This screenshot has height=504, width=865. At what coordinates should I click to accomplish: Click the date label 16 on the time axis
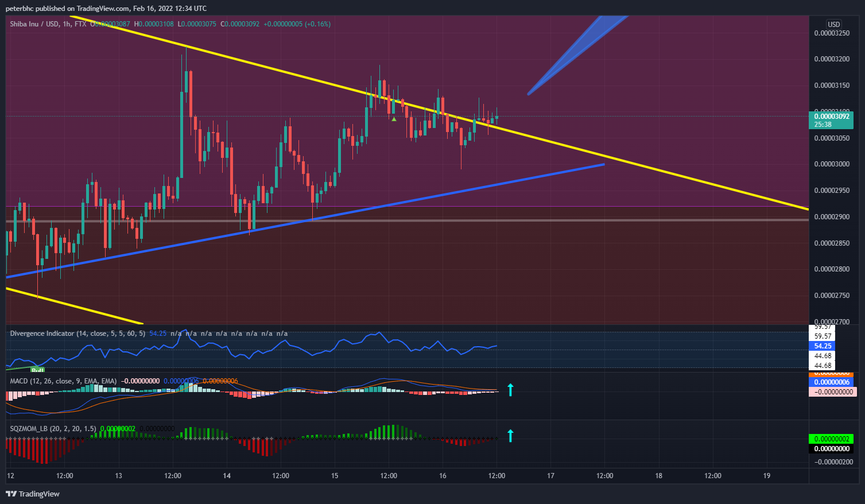click(x=443, y=476)
